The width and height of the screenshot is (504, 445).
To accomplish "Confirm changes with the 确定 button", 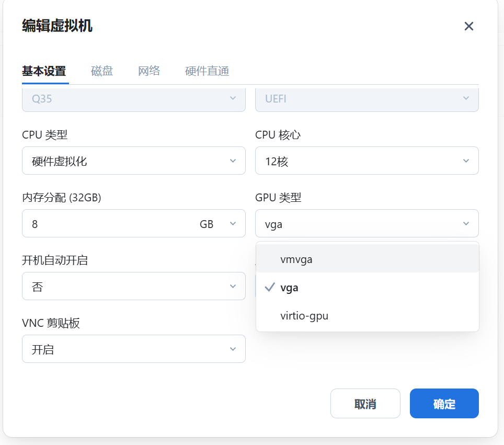I will click(x=444, y=404).
